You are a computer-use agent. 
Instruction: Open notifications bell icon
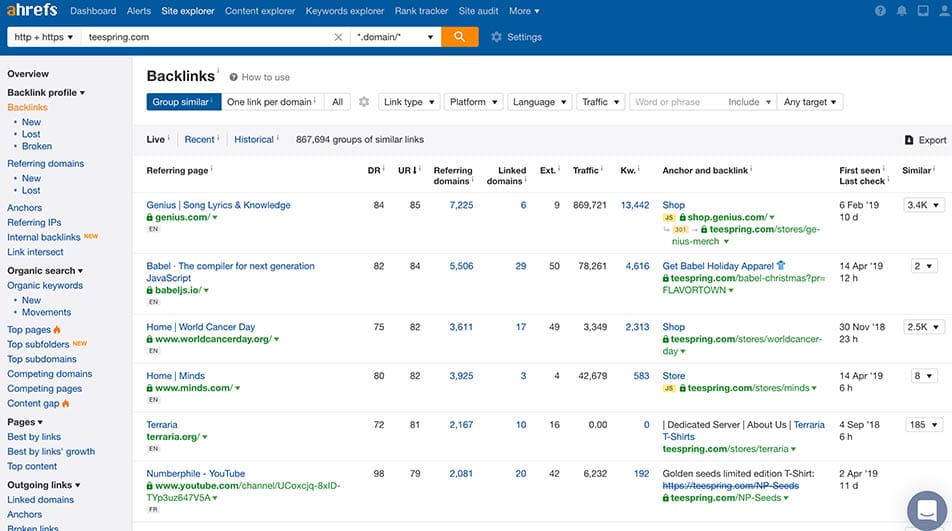pos(902,11)
